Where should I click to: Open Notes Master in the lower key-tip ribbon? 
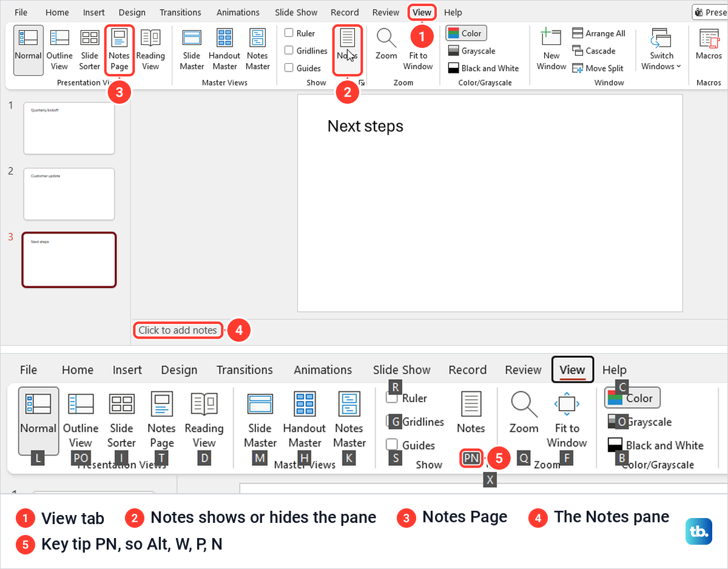pos(349,420)
